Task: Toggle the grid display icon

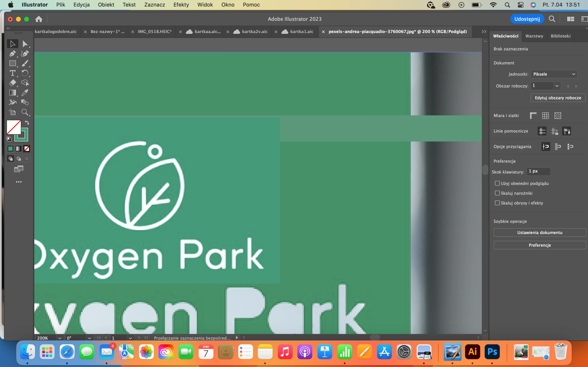Action: tap(545, 116)
